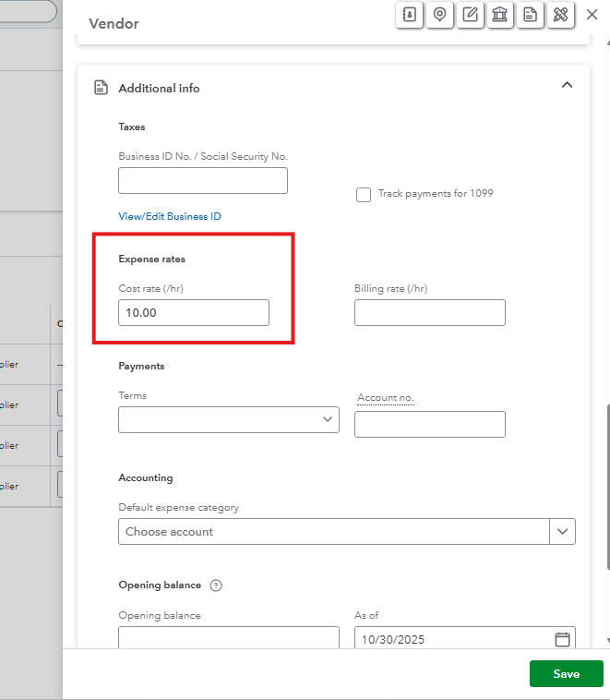Click the location pin icon
Image resolution: width=610 pixels, height=700 pixels.
pos(440,15)
